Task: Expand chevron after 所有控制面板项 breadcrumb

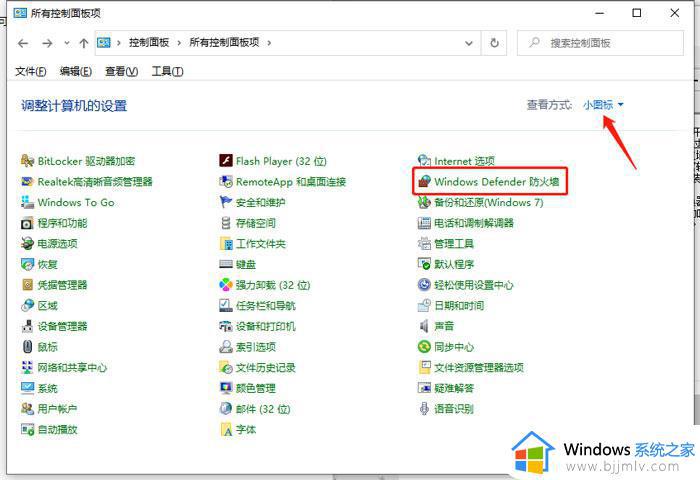Action: [x=269, y=43]
